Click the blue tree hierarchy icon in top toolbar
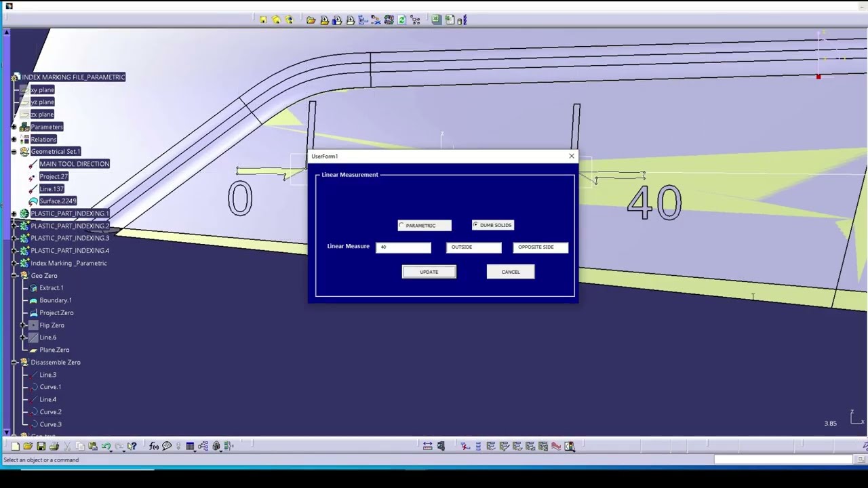The image size is (868, 488). click(x=363, y=20)
